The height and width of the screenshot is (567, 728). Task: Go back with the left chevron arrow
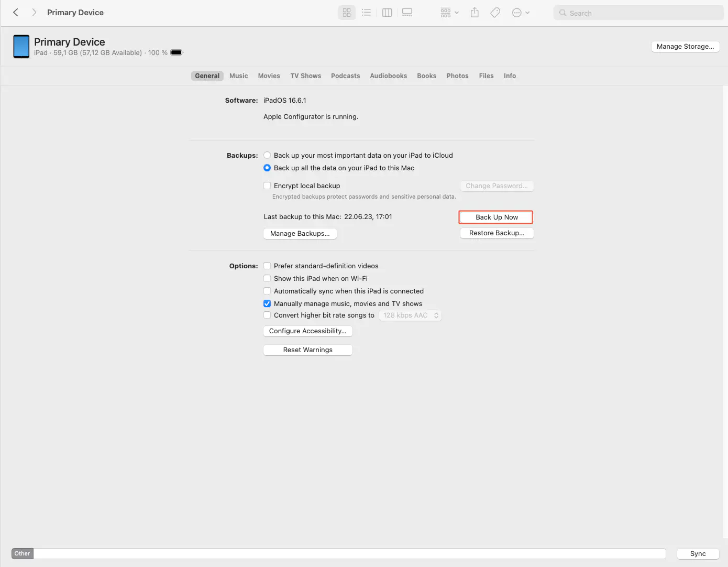point(16,13)
